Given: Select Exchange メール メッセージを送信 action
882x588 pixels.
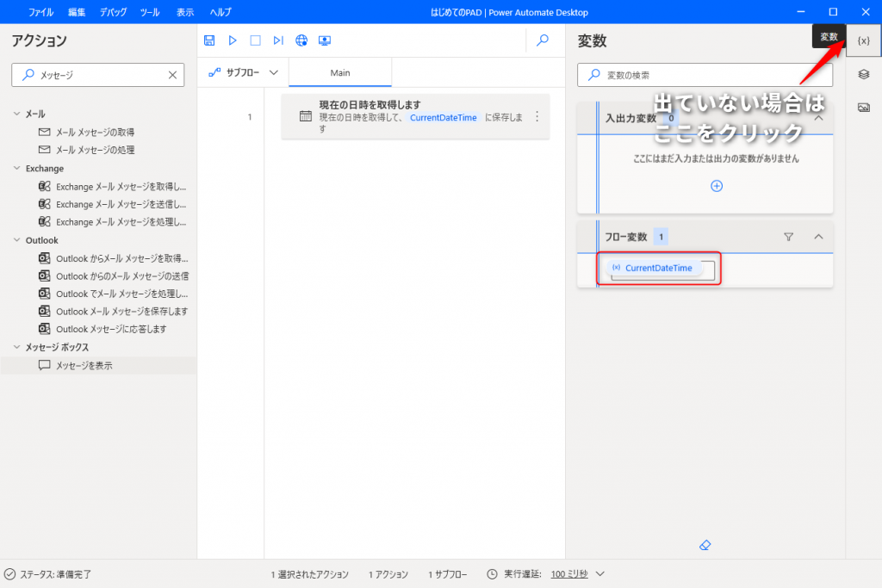Looking at the screenshot, I should pyautogui.click(x=113, y=204).
